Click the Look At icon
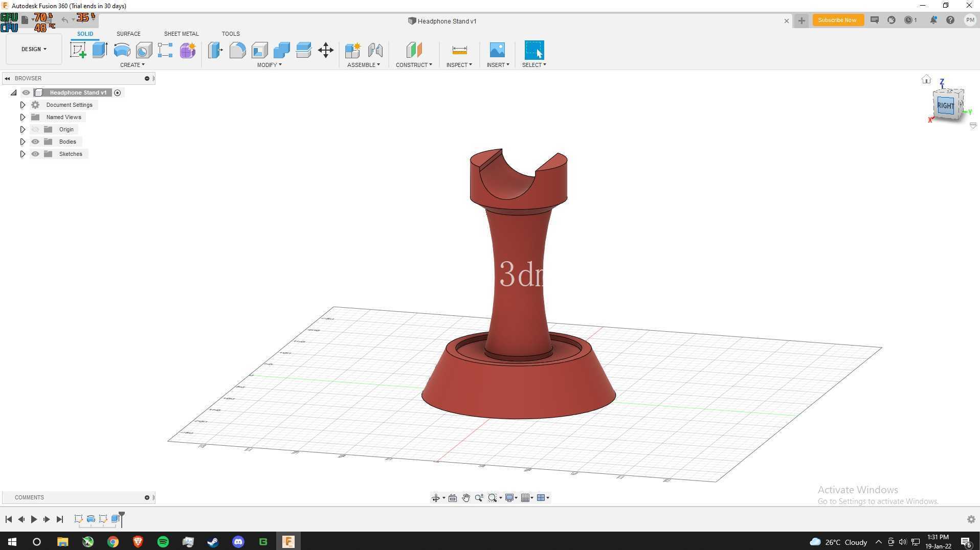The image size is (980, 550). click(453, 498)
